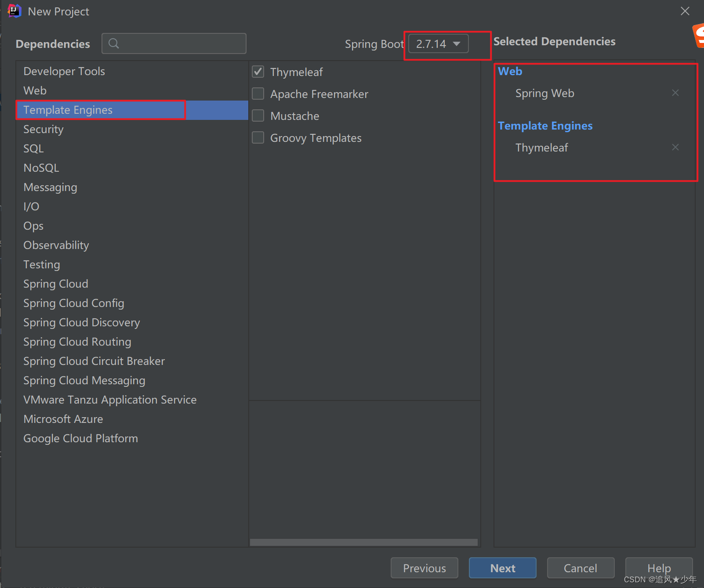Select the Web category
The width and height of the screenshot is (704, 588).
pyautogui.click(x=132, y=90)
